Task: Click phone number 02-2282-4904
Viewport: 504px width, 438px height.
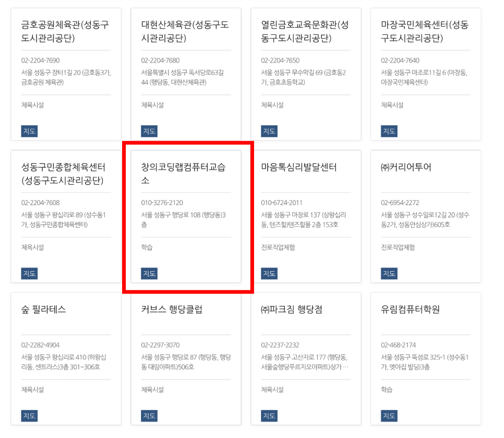Action: (41, 345)
